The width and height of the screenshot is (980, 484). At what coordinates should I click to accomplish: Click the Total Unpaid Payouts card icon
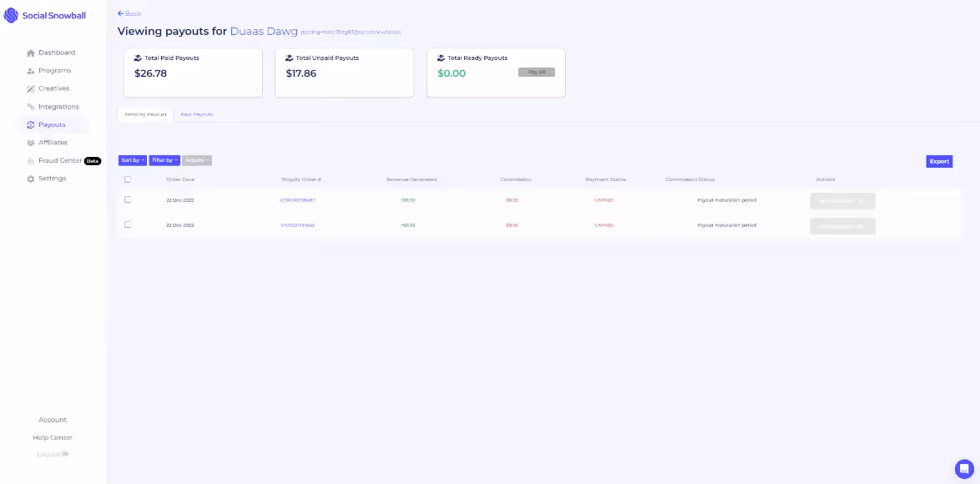(x=290, y=58)
